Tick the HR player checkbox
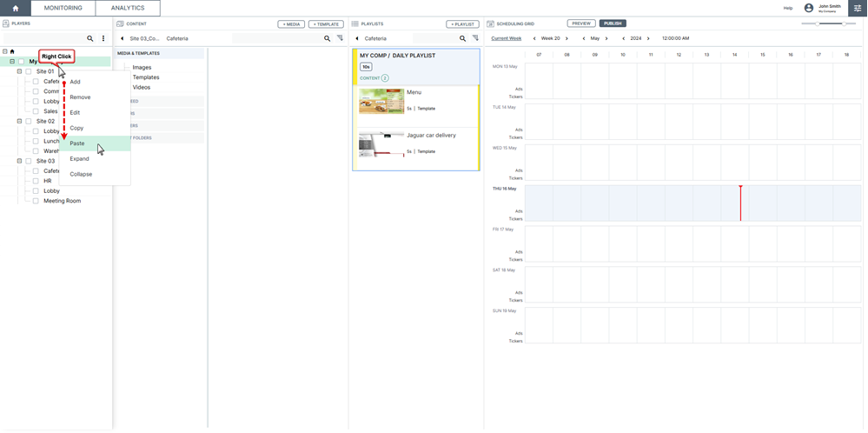This screenshot has height=433, width=868. click(x=36, y=181)
